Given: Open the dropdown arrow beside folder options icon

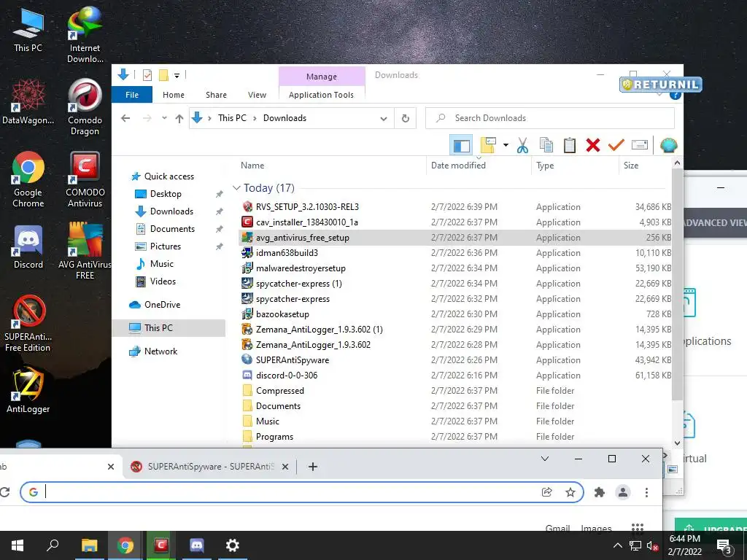Looking at the screenshot, I should tap(506, 145).
